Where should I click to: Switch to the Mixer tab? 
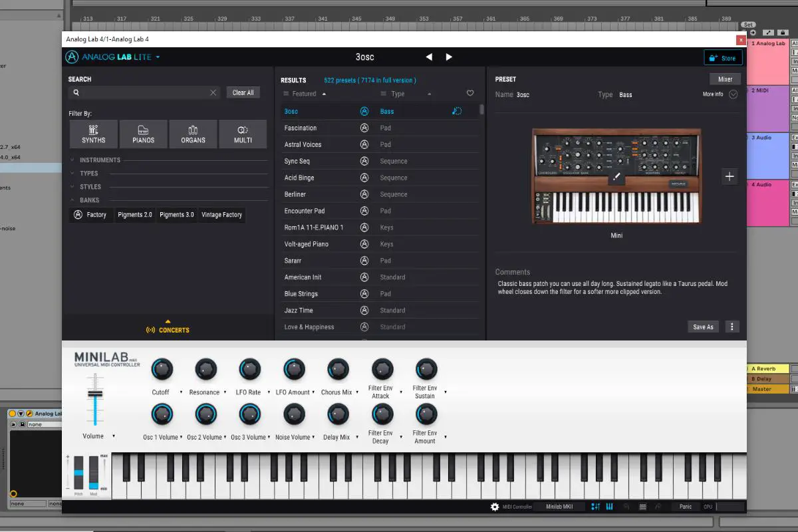pyautogui.click(x=725, y=78)
